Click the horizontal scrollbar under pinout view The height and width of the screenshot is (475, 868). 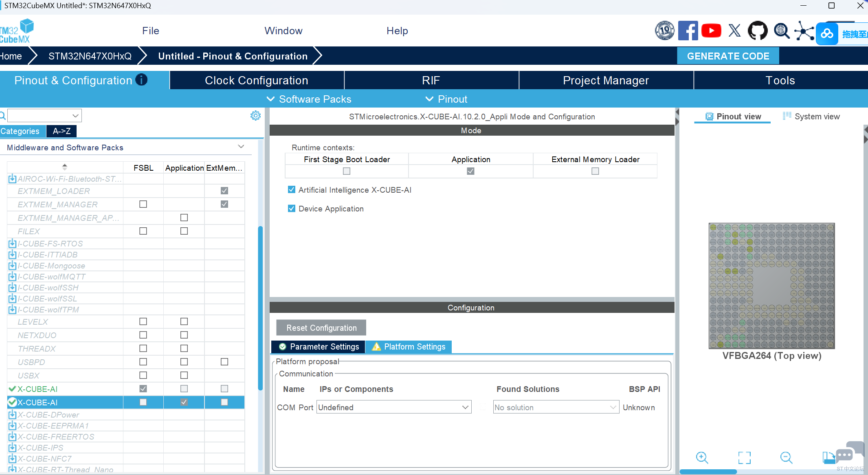(x=708, y=472)
